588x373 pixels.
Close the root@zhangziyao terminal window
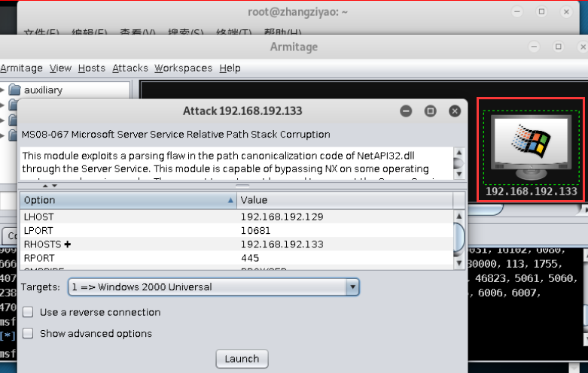(x=566, y=11)
